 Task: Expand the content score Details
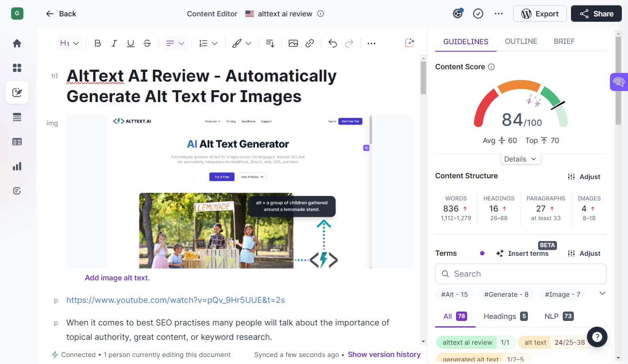[520, 159]
